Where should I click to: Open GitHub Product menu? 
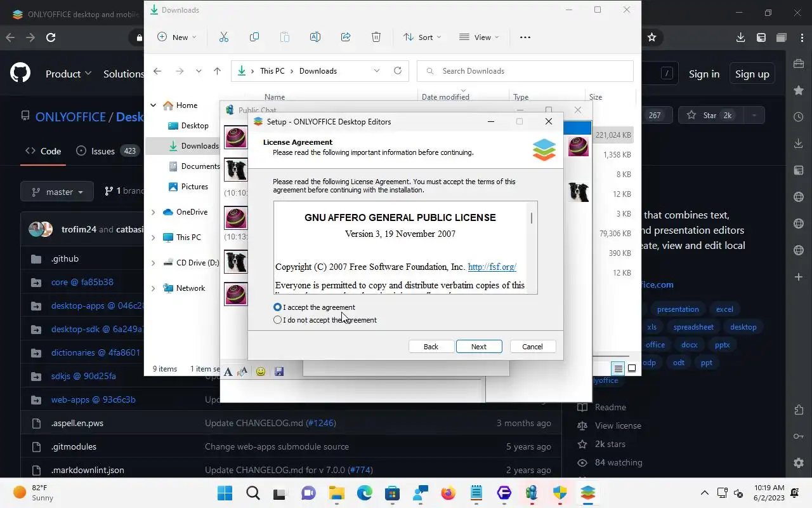click(x=69, y=74)
